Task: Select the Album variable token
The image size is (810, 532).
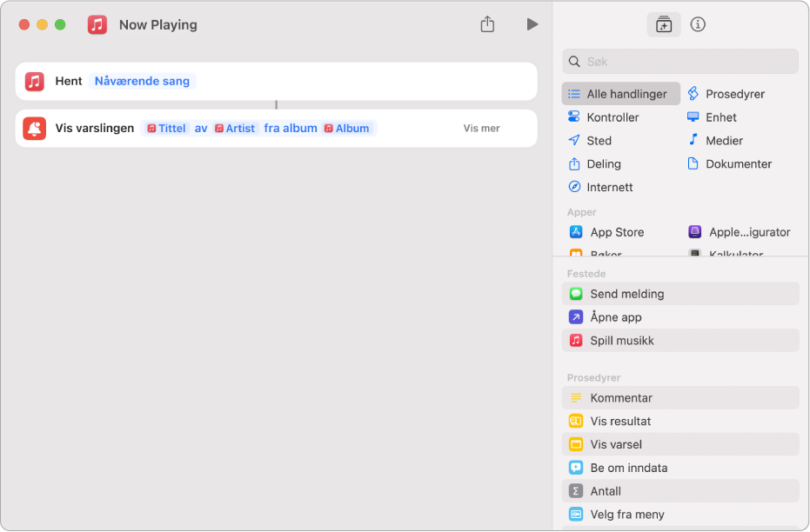Action: pyautogui.click(x=346, y=129)
